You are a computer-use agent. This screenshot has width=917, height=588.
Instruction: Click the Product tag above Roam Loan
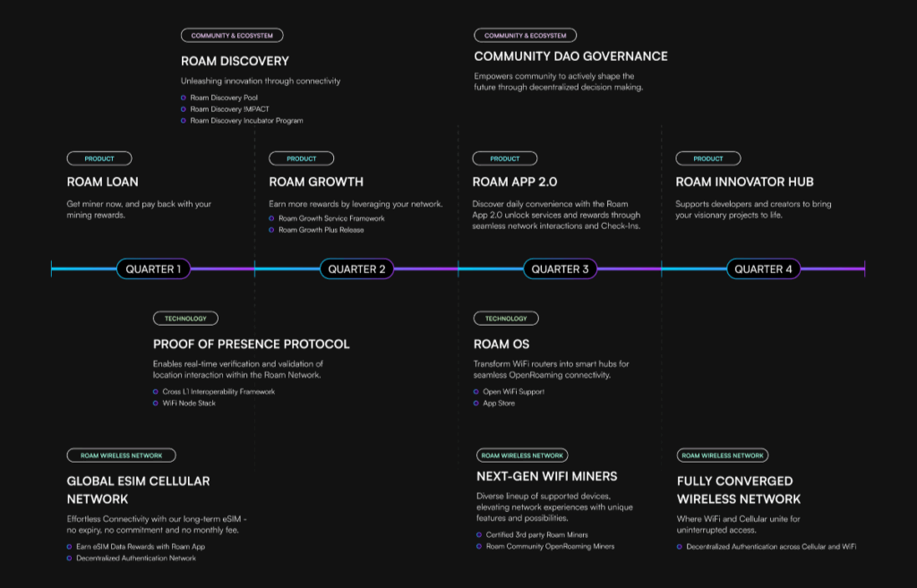(x=99, y=158)
